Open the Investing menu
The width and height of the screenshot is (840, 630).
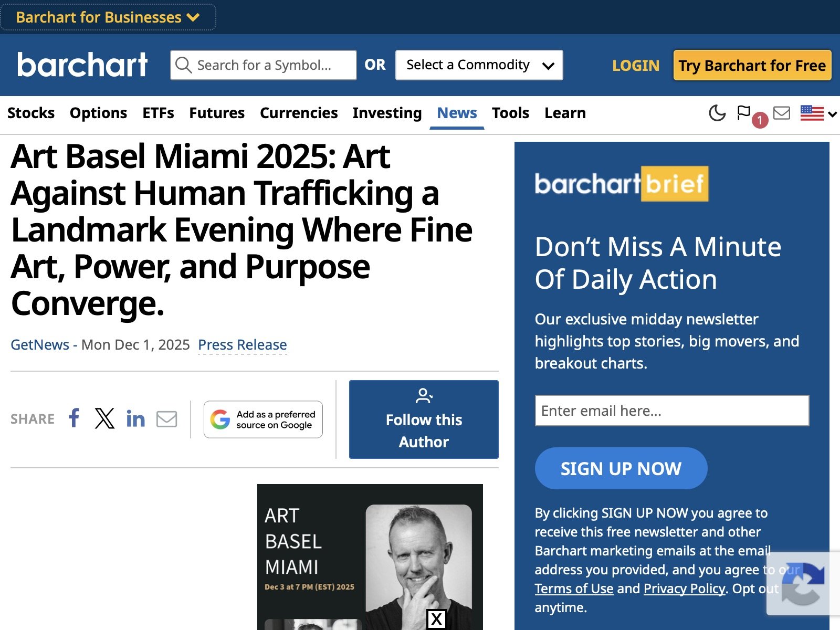[387, 113]
